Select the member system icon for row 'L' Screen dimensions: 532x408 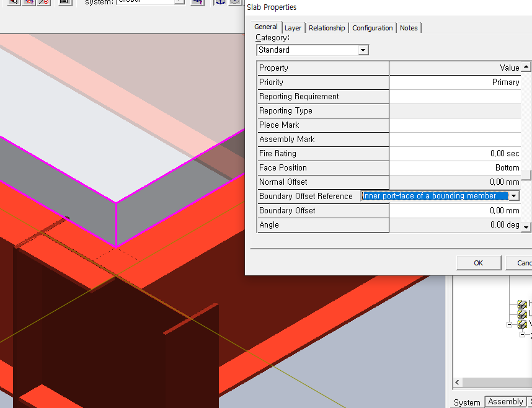pyautogui.click(x=522, y=314)
